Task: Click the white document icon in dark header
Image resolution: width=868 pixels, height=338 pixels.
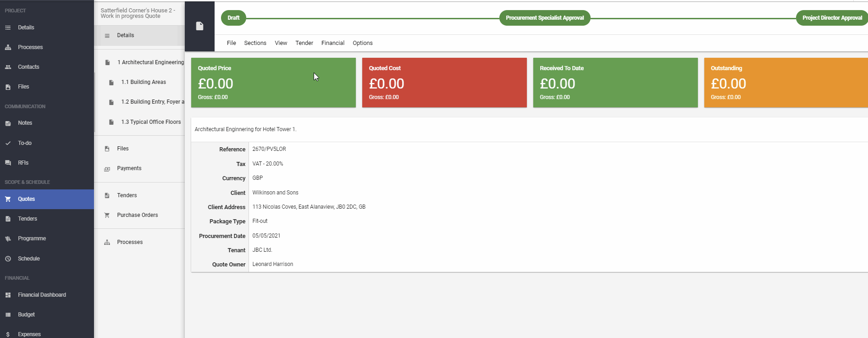Action: (199, 26)
